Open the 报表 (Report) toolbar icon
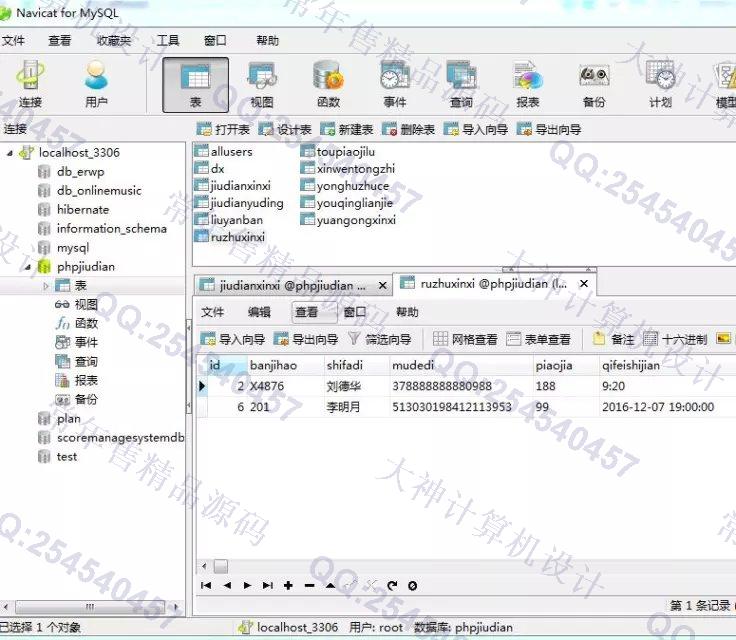 tap(528, 85)
